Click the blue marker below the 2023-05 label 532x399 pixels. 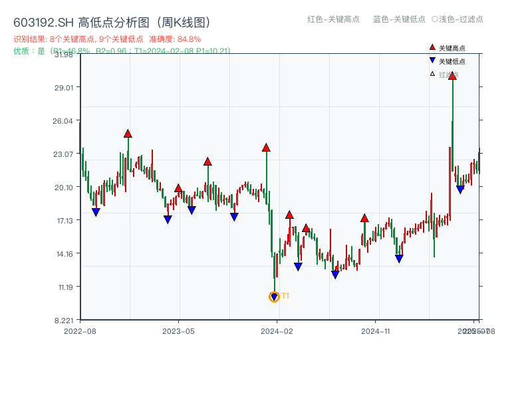pos(166,218)
